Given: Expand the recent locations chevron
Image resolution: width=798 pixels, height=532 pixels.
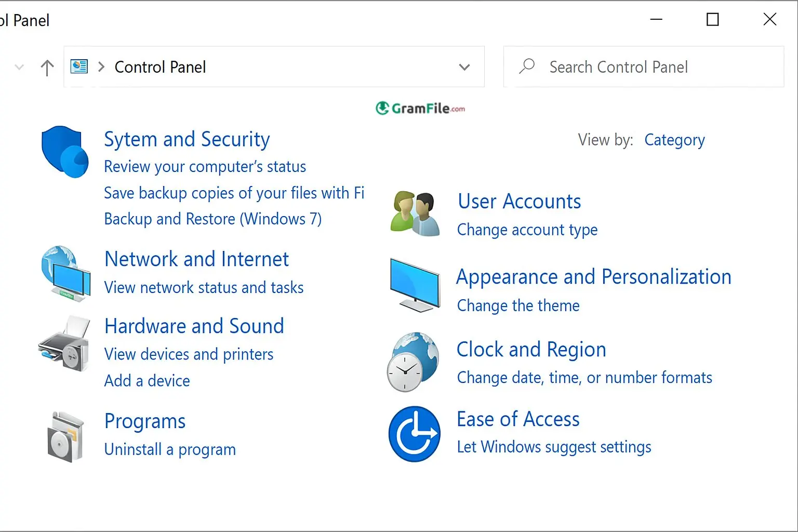Looking at the screenshot, I should tap(19, 68).
